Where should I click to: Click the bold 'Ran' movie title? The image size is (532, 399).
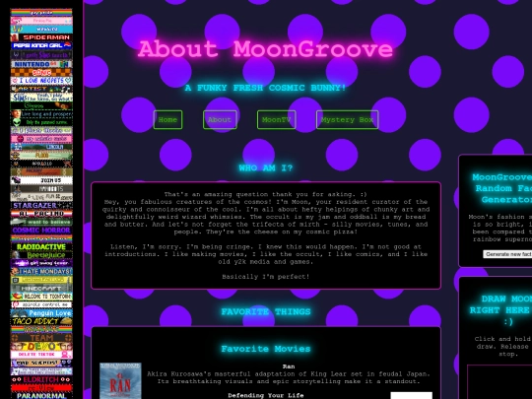pyautogui.click(x=289, y=366)
